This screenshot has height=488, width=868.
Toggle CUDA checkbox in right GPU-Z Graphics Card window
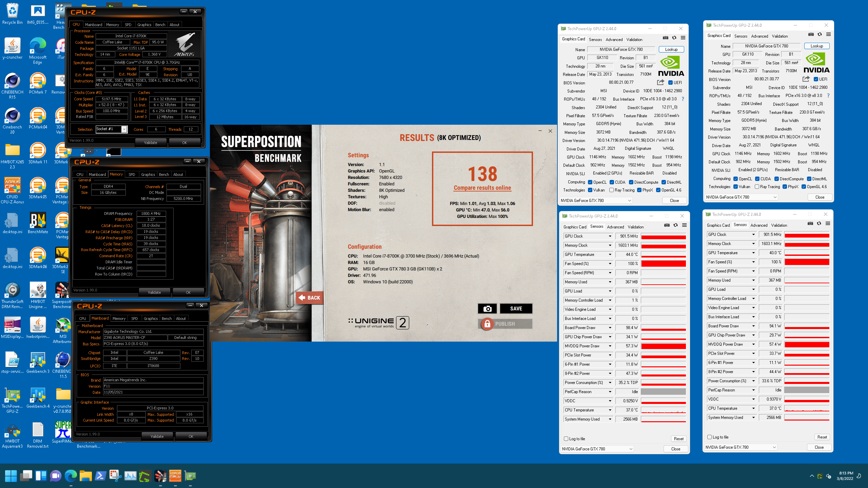click(x=757, y=179)
